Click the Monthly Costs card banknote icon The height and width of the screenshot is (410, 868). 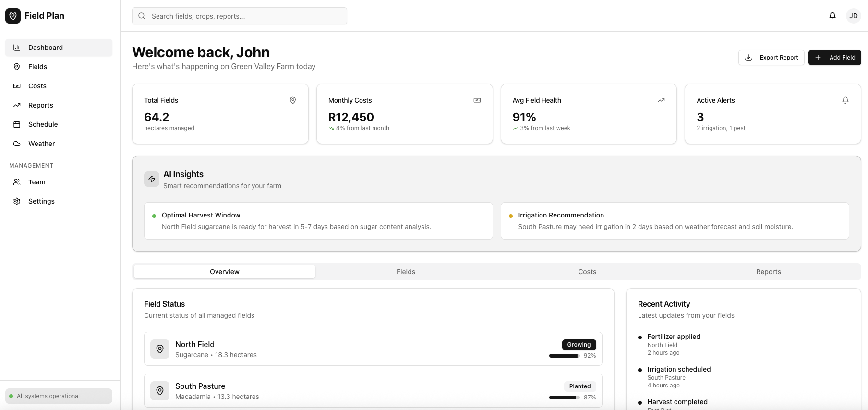tap(477, 100)
